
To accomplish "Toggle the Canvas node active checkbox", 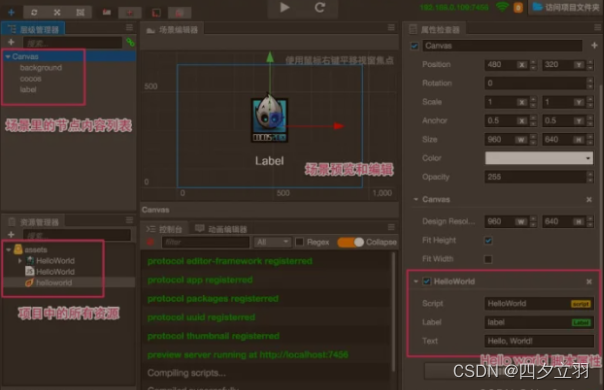I will 414,46.
